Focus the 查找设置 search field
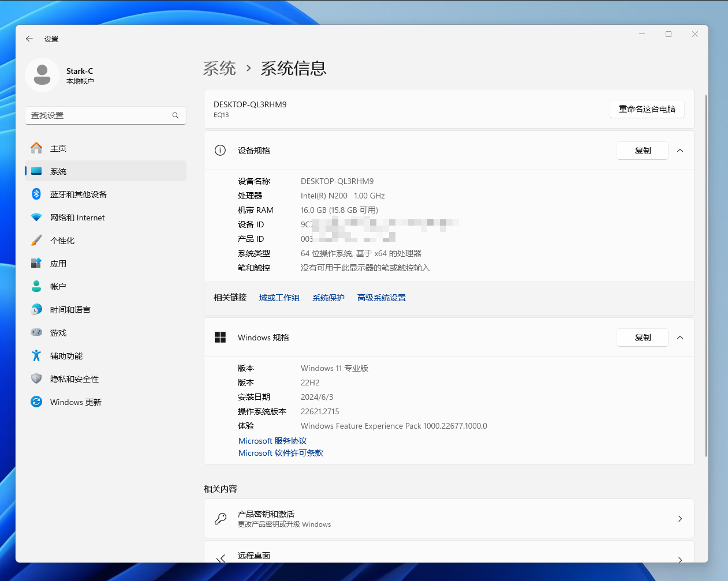Image resolution: width=728 pixels, height=581 pixels. [106, 115]
